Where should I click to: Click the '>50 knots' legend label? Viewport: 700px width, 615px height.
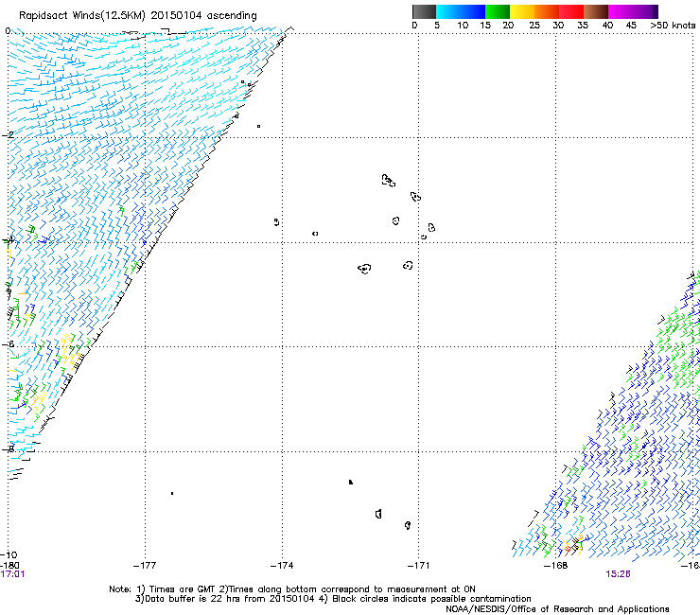(673, 26)
